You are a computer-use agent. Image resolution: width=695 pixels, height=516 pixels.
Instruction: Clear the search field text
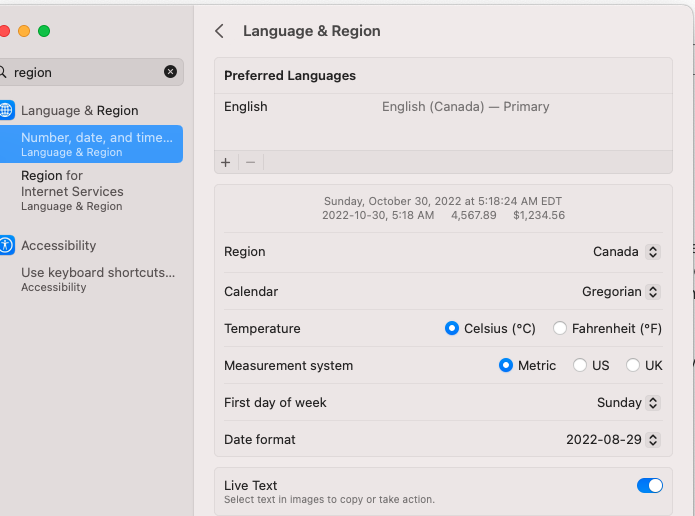(170, 72)
